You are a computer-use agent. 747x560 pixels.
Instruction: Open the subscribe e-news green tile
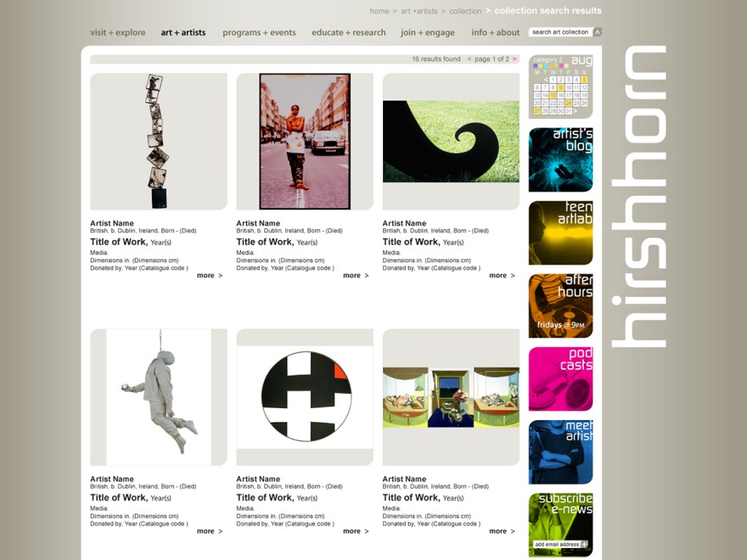coord(561,524)
